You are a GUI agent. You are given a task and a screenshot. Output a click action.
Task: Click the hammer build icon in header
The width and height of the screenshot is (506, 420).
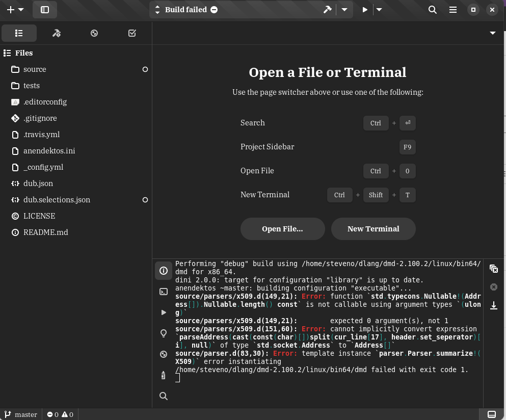pyautogui.click(x=328, y=10)
